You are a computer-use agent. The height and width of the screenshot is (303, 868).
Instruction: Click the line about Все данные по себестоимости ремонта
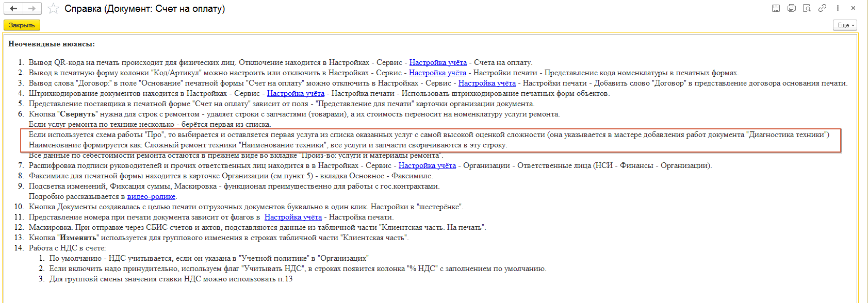tap(236, 155)
